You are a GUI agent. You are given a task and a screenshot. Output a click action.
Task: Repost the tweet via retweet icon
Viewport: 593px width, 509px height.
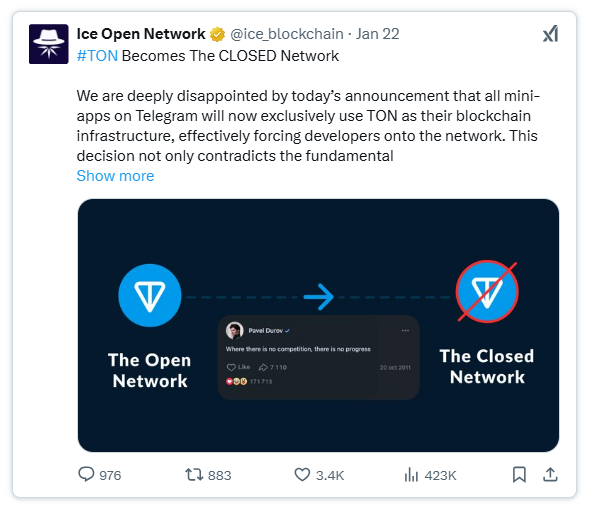tap(194, 474)
